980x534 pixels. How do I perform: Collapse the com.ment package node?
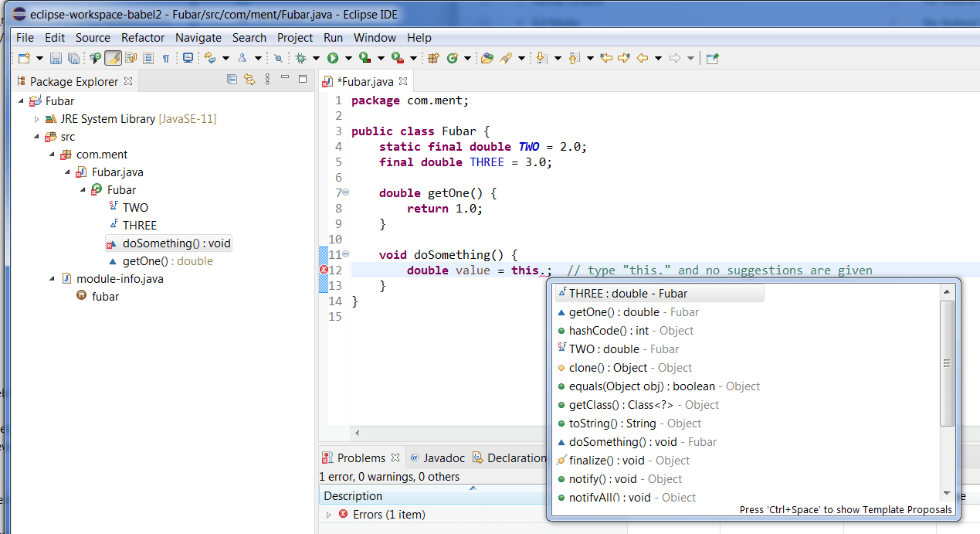[x=52, y=154]
